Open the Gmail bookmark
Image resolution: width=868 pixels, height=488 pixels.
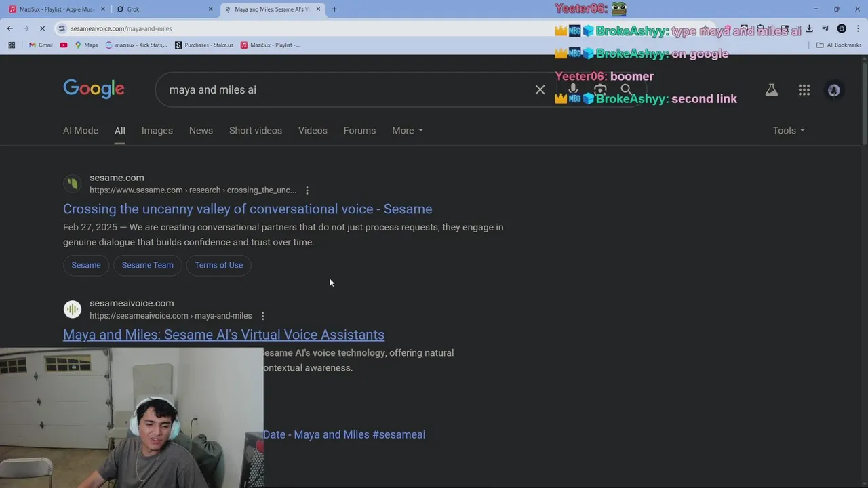click(41, 45)
